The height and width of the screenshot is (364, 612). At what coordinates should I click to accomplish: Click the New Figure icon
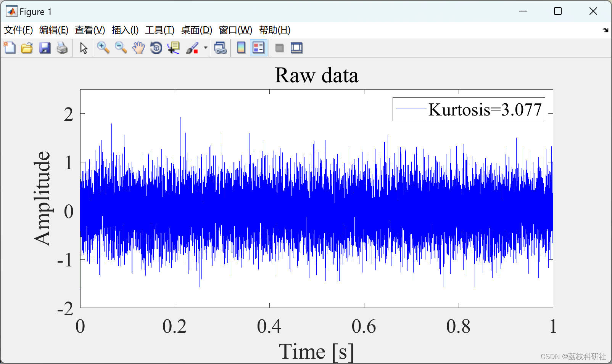click(x=10, y=48)
